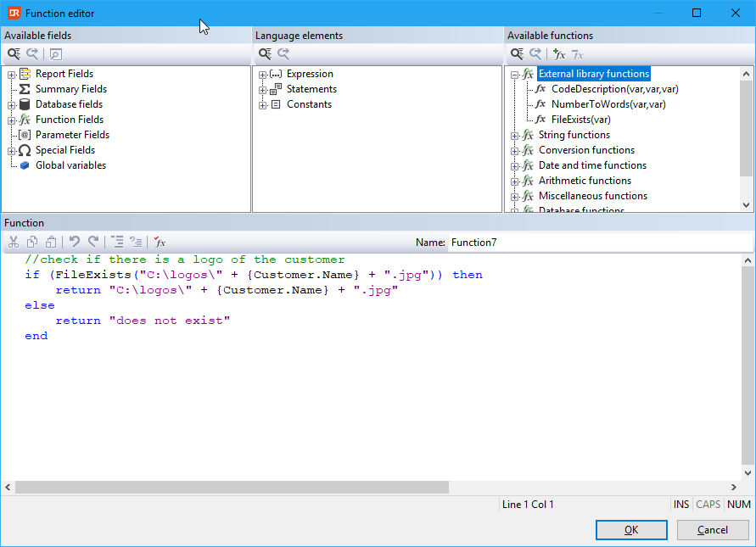Click the horizontal scrollbar thumb in code editor
The height and width of the screenshot is (547, 756).
coord(232,488)
